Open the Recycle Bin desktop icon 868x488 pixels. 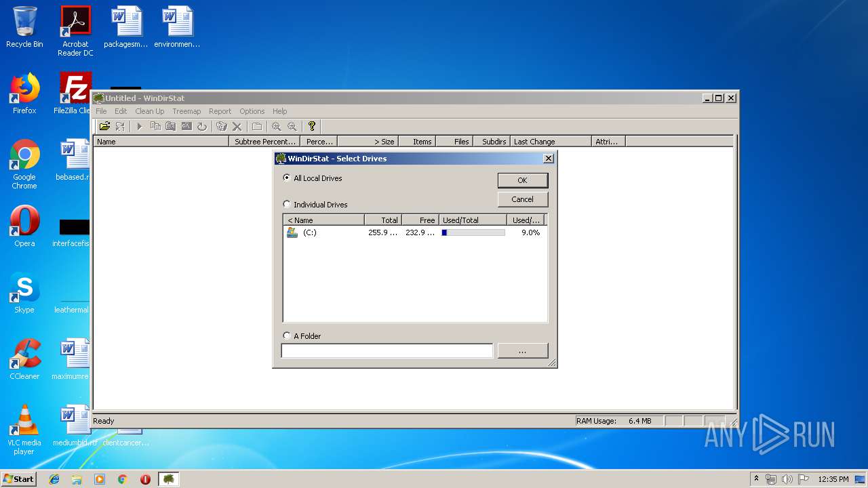click(24, 28)
